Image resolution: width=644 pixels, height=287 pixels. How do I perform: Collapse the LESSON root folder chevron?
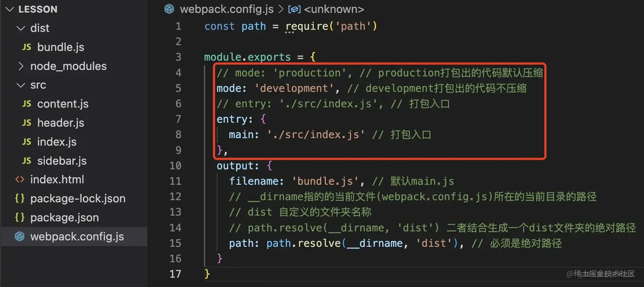click(10, 9)
